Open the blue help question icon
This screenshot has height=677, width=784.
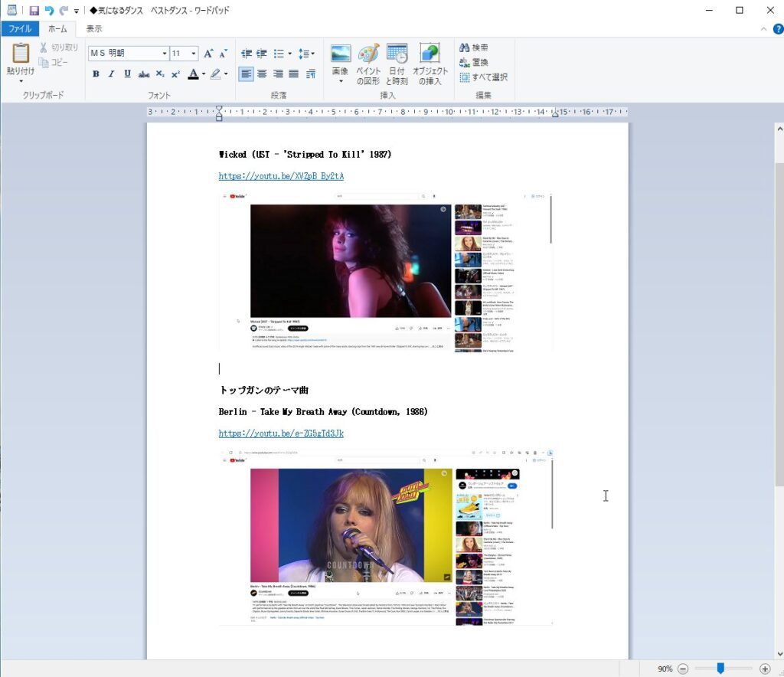(778, 29)
